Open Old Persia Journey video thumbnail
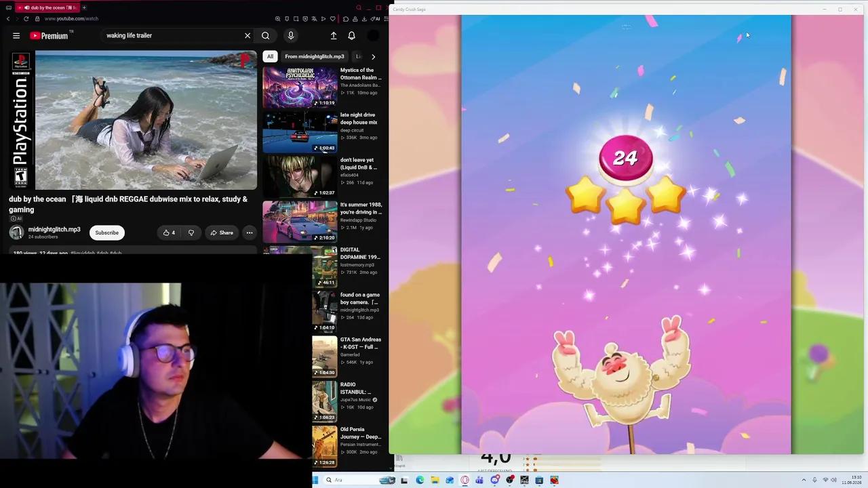868x488 pixels. pyautogui.click(x=325, y=447)
